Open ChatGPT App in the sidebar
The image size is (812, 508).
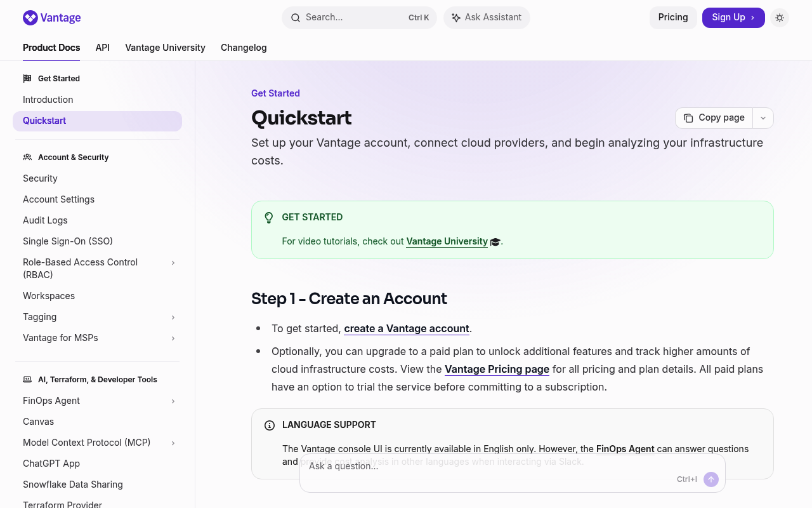click(97, 464)
